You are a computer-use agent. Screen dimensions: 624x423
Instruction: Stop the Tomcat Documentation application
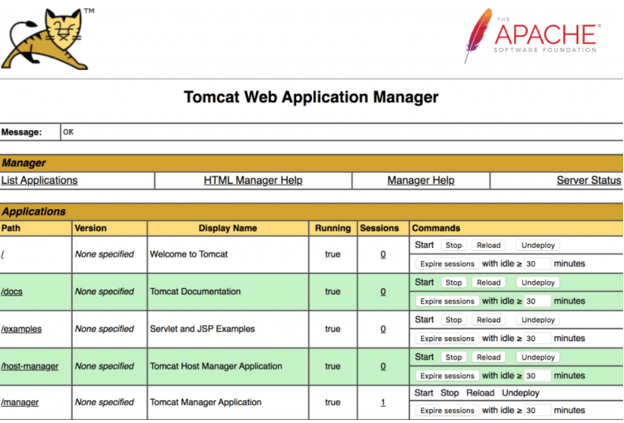453,283
